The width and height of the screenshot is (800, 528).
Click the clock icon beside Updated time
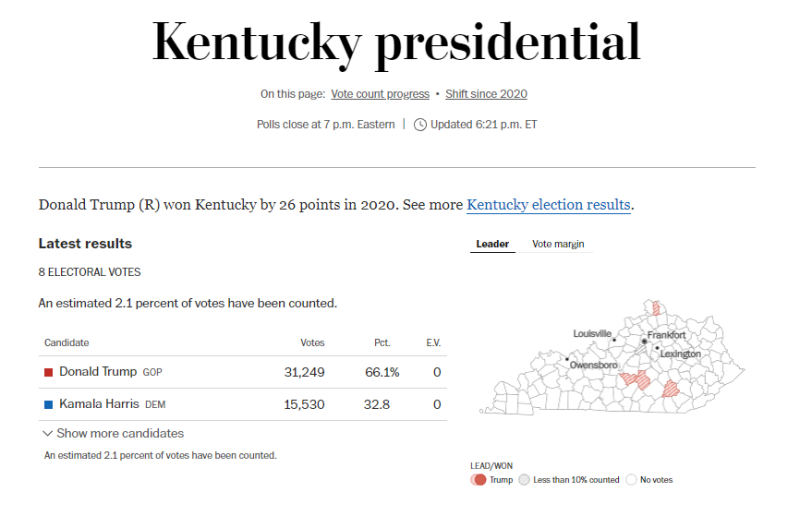[420, 125]
